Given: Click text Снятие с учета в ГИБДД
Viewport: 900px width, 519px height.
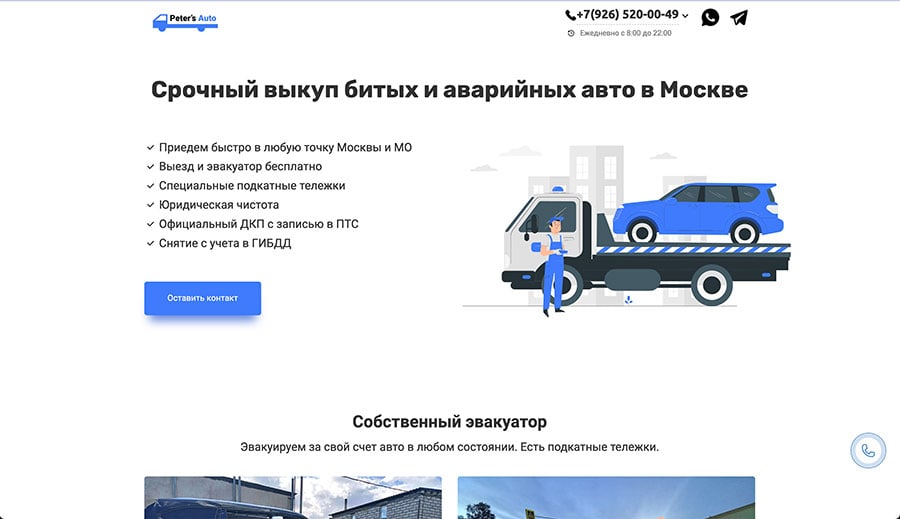Looking at the screenshot, I should pos(225,243).
